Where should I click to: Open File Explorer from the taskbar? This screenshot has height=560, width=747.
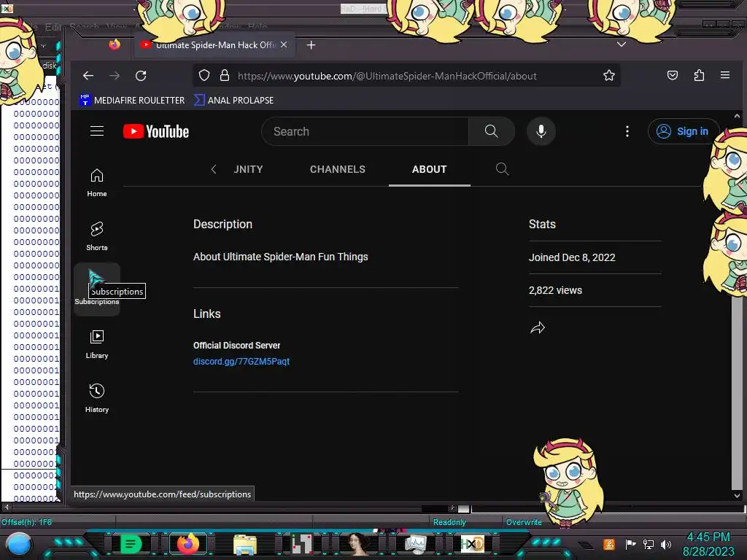[245, 545]
